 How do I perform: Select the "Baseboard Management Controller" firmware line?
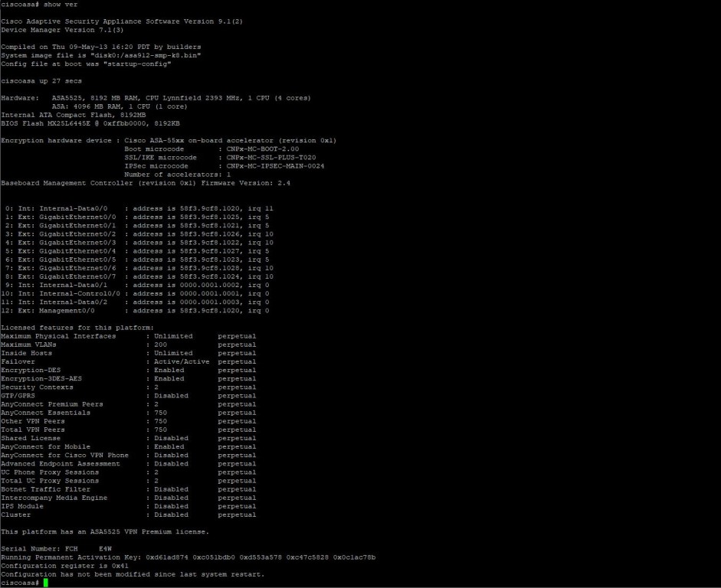(146, 183)
